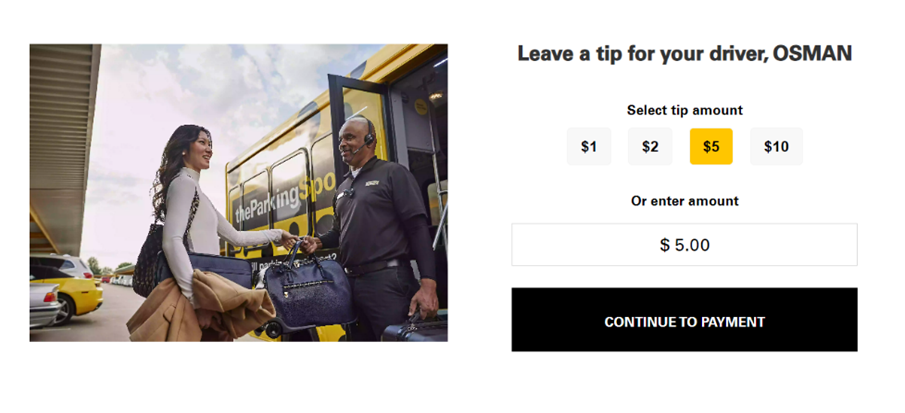Pick the $10 tip amount
905x413 pixels.
[776, 147]
